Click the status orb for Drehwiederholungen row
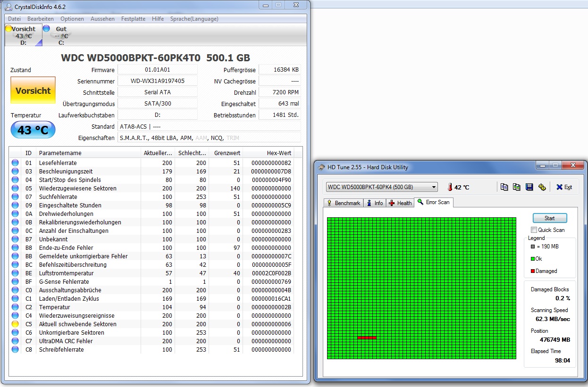588x387 pixels. 15,214
